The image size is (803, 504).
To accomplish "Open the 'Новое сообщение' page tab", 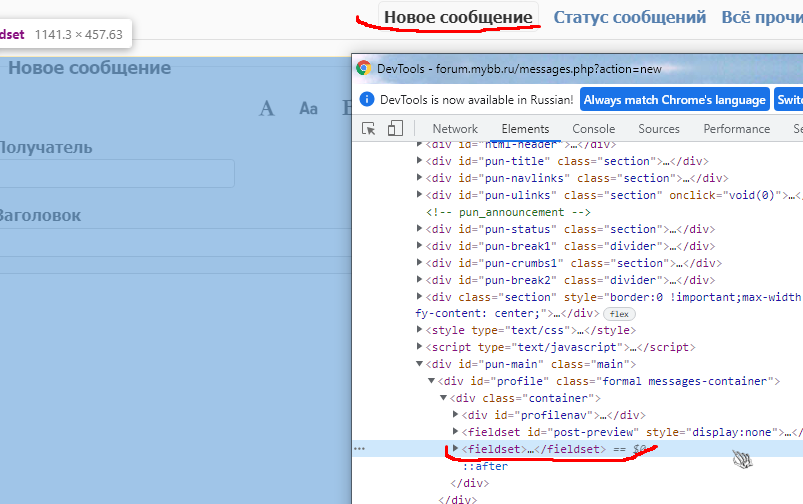I will 458,17.
